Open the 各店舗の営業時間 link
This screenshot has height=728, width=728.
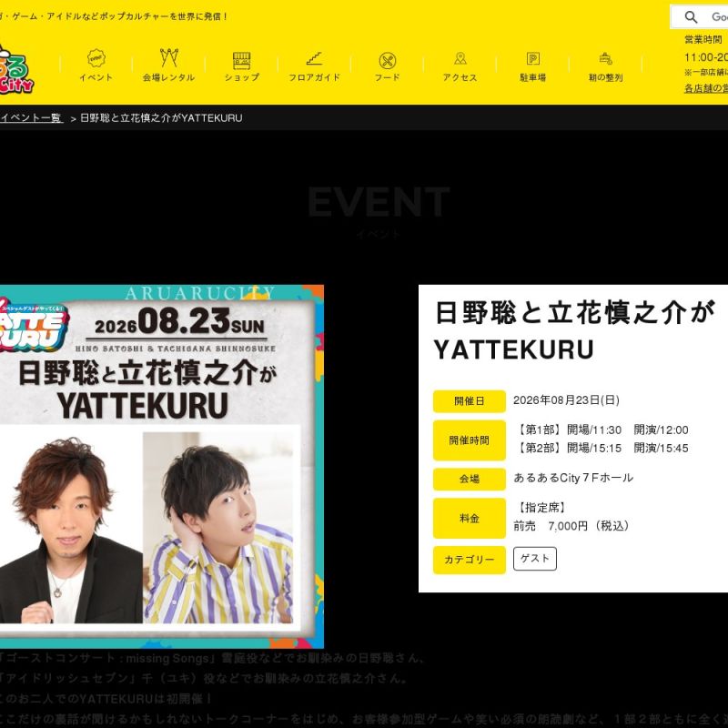pos(706,88)
